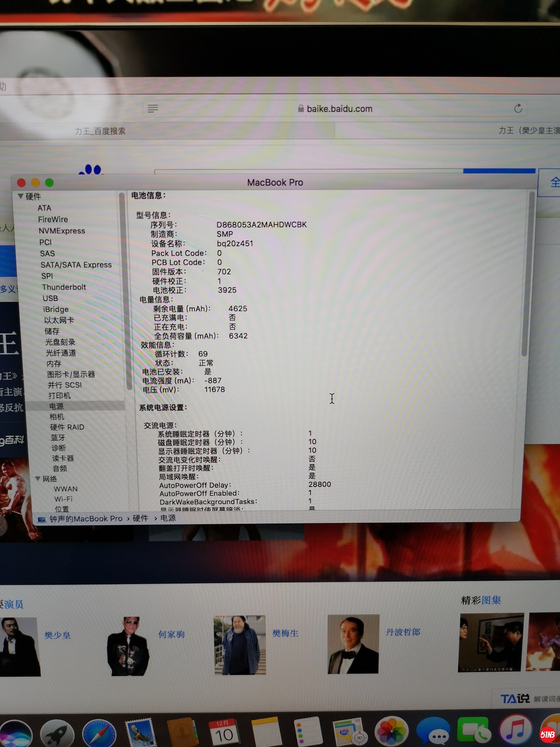Select SPI in hardware list
Screen dimensions: 560x747
pos(47,276)
